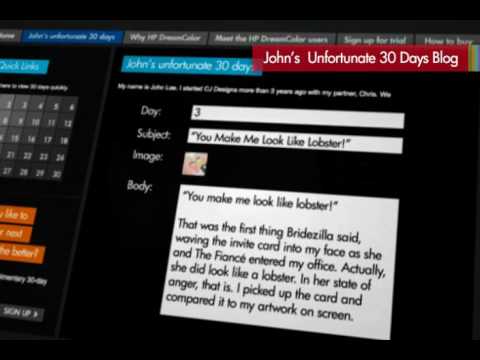The width and height of the screenshot is (480, 360).
Task: Open the Sign up for trial tab
Action: pyautogui.click(x=375, y=40)
